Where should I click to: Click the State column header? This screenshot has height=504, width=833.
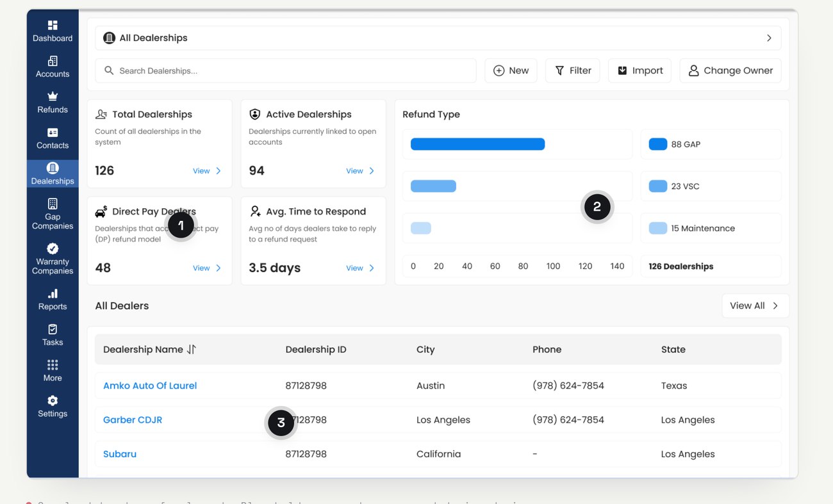coord(673,350)
